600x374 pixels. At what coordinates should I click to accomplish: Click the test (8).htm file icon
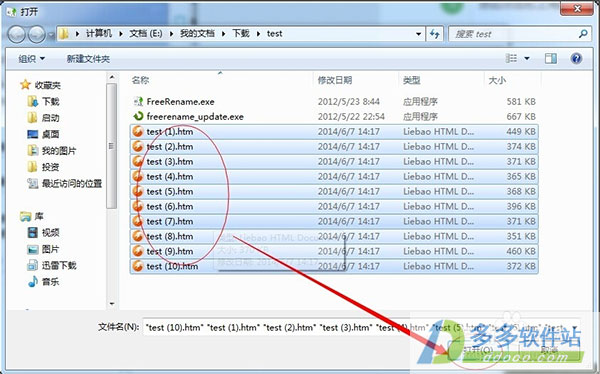pyautogui.click(x=137, y=236)
